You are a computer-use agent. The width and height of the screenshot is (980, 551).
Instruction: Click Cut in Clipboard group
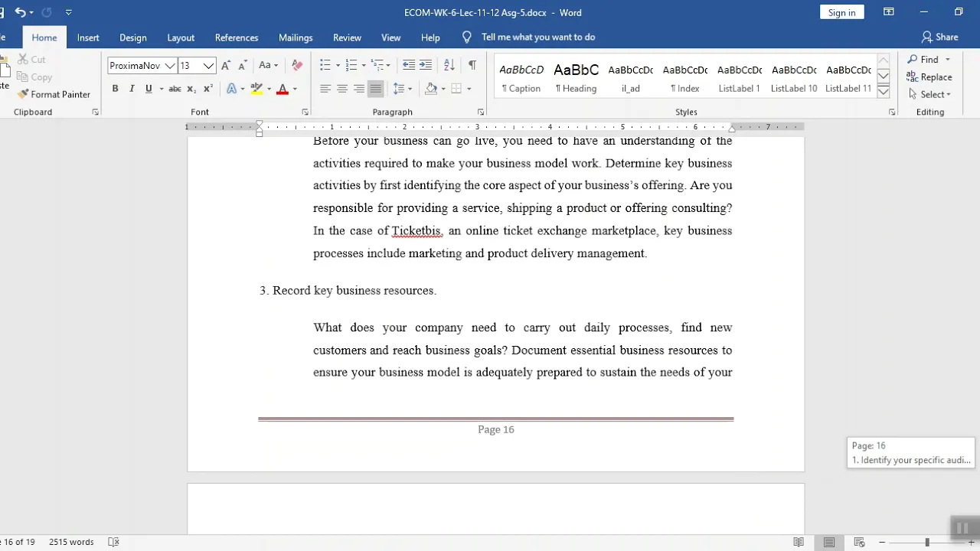[x=31, y=59]
